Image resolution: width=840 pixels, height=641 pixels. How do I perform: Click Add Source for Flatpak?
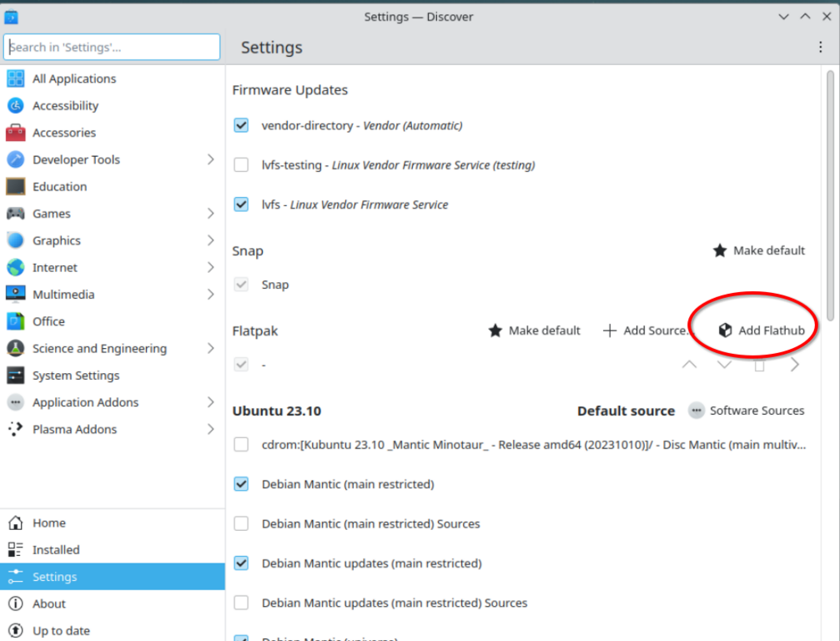click(x=647, y=331)
